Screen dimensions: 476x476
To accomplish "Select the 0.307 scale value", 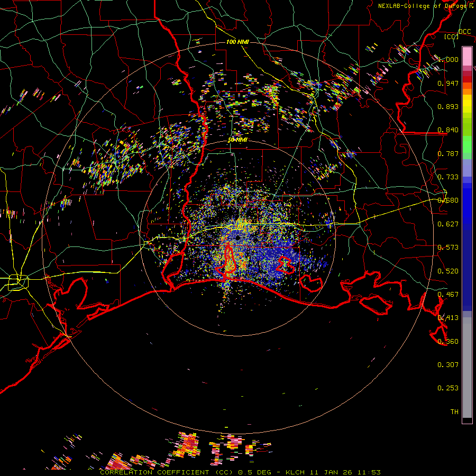I will pyautogui.click(x=448, y=365).
